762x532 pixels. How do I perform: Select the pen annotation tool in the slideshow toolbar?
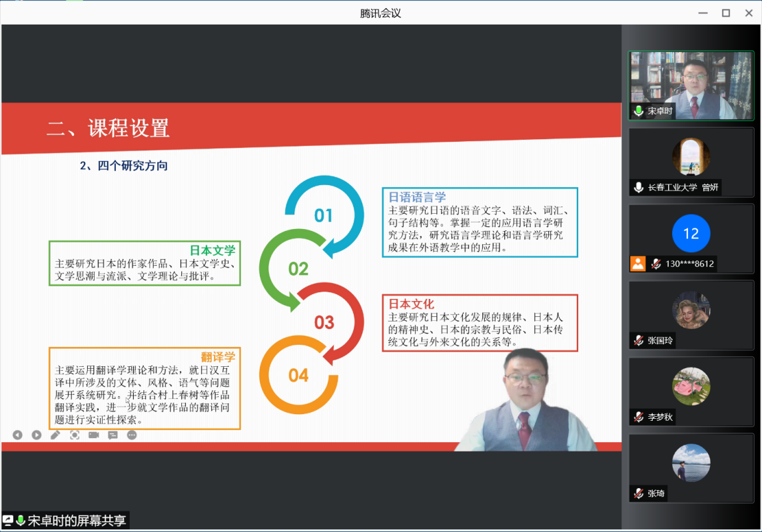[55, 435]
